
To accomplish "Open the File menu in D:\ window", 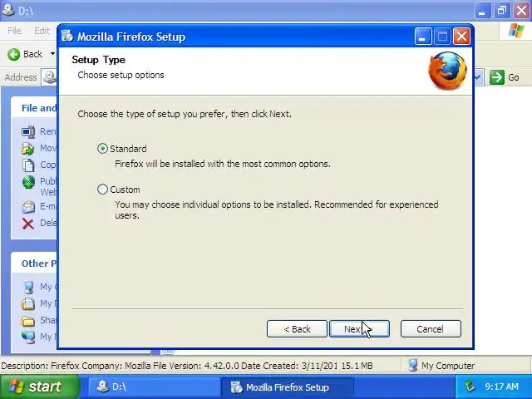I will pos(14,31).
